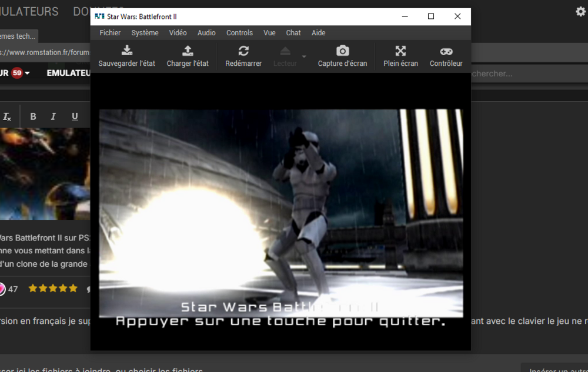Screen dimensions: 588x372
Task: Open the Controls menu
Action: pos(239,33)
